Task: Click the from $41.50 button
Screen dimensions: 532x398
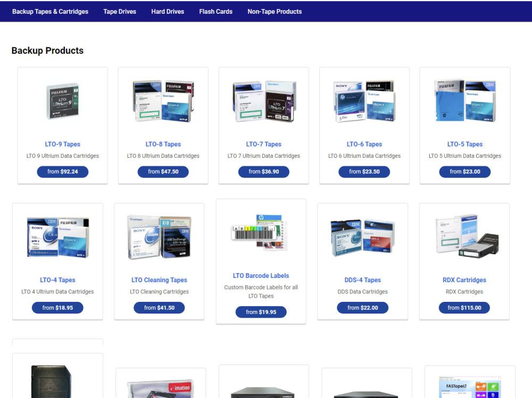Action: point(159,308)
